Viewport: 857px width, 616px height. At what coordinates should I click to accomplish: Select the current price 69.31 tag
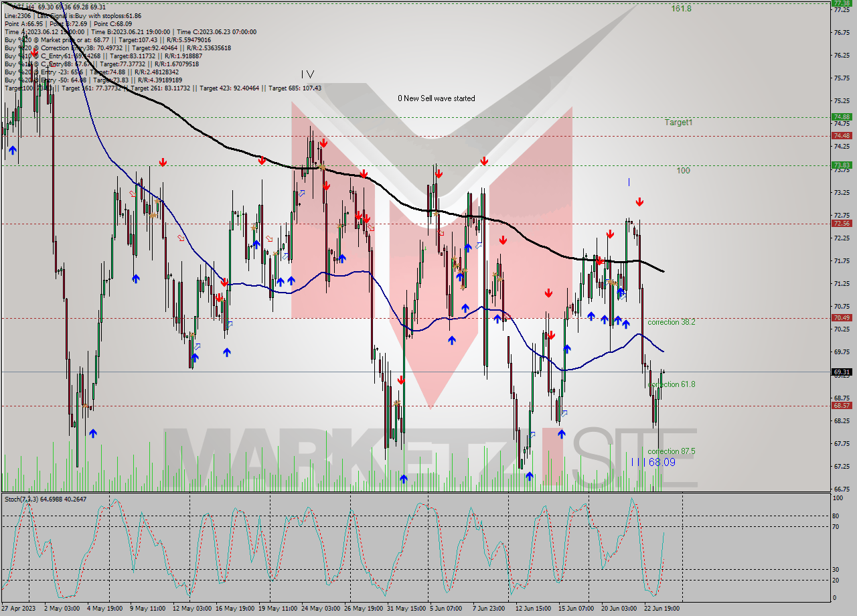tap(842, 372)
